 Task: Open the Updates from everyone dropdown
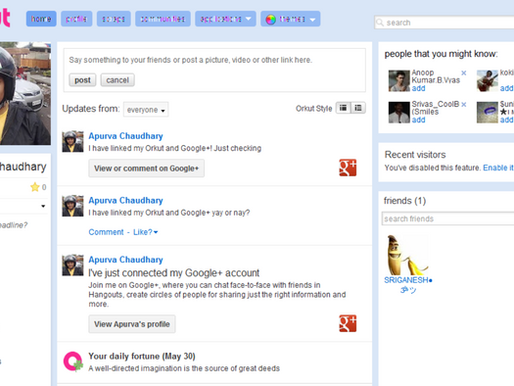[146, 110]
